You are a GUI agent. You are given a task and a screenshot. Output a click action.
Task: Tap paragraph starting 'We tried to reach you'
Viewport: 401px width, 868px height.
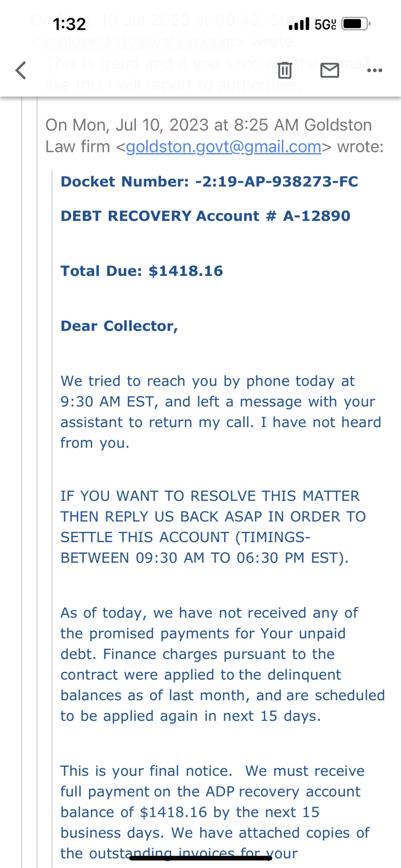(x=221, y=412)
